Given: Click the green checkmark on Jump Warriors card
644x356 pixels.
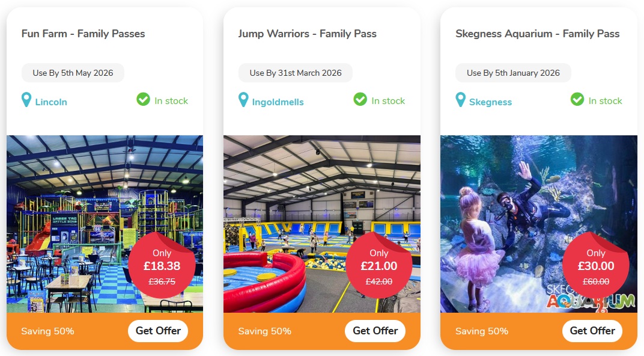Looking at the screenshot, I should (x=360, y=99).
